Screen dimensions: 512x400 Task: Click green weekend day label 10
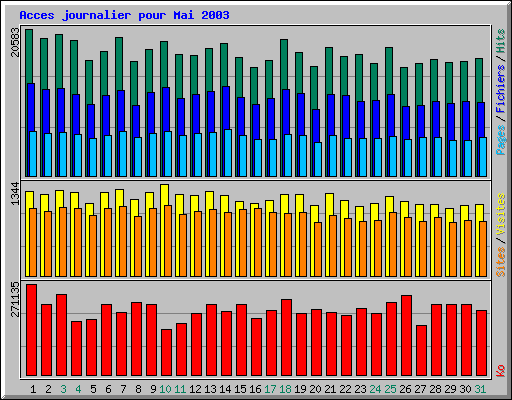coord(165,389)
